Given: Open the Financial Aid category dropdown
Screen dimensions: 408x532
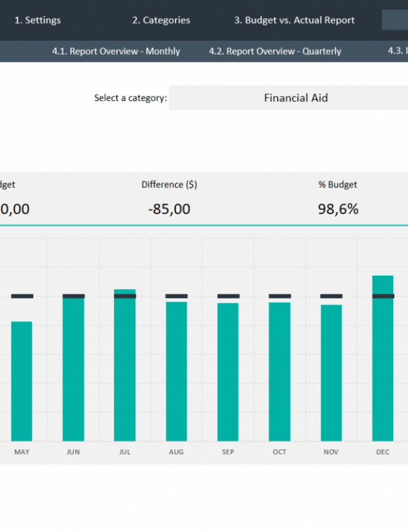Looking at the screenshot, I should (x=295, y=98).
